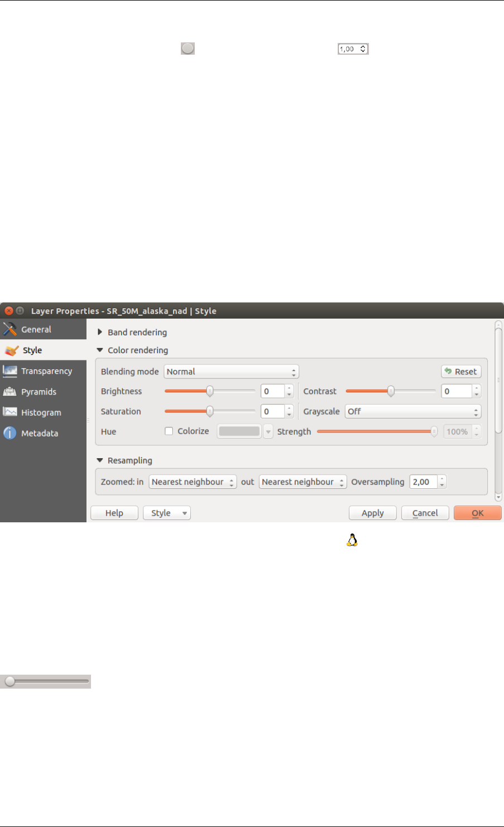This screenshot has height=827, width=504.
Task: Click the Saturation slider handle
Action: click(x=210, y=411)
